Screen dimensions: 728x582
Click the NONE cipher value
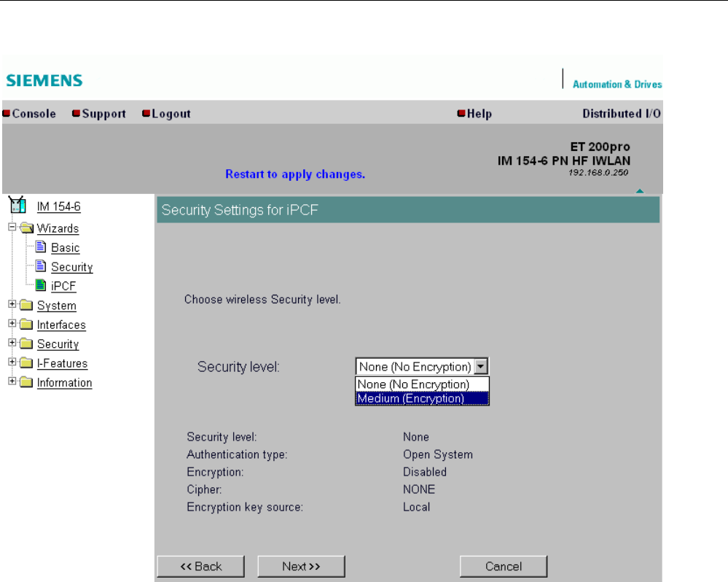(419, 489)
